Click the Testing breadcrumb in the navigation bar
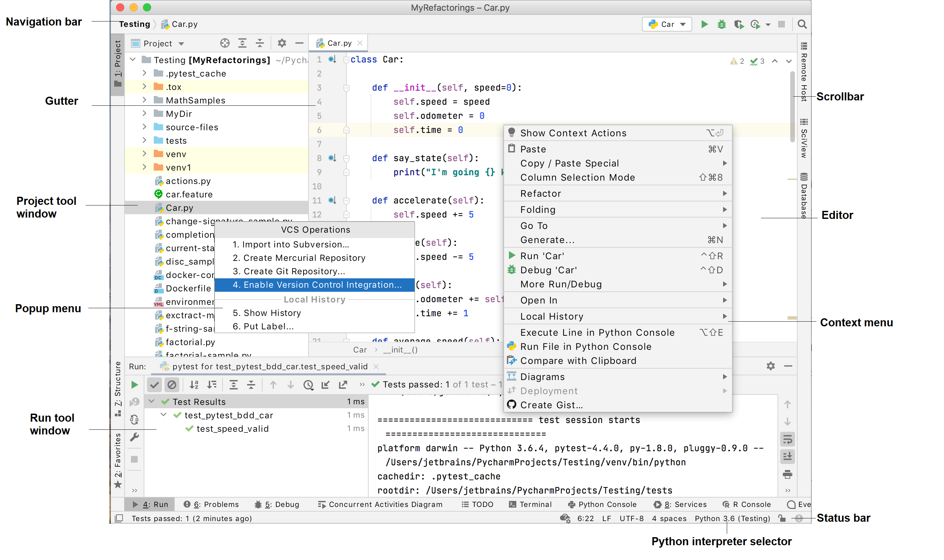 (x=134, y=24)
